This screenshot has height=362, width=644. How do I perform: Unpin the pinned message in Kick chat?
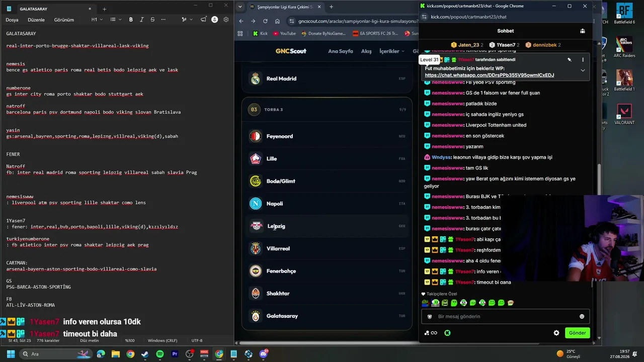[x=570, y=60]
